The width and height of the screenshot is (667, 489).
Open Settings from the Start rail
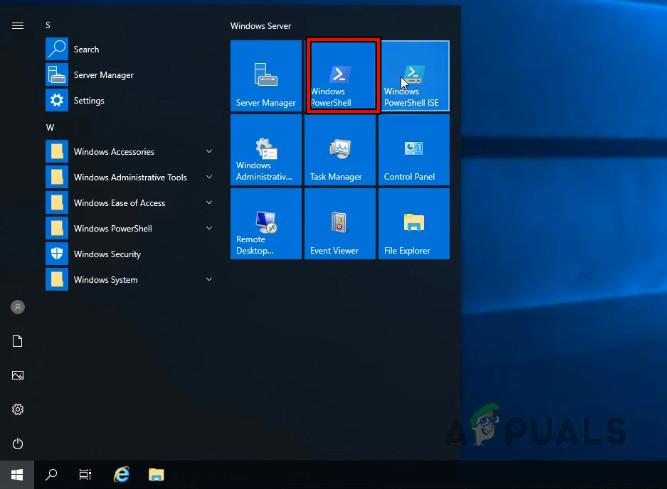pos(17,409)
